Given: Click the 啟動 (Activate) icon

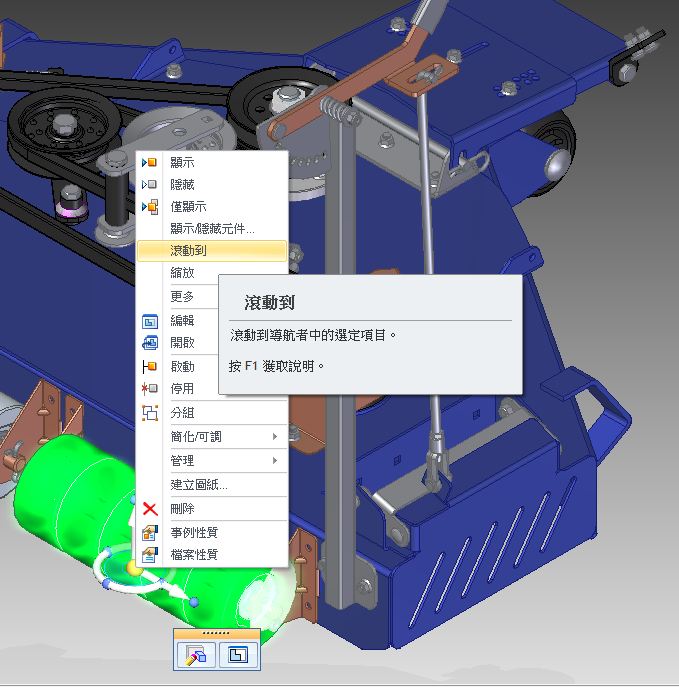Looking at the screenshot, I should pyautogui.click(x=149, y=367).
